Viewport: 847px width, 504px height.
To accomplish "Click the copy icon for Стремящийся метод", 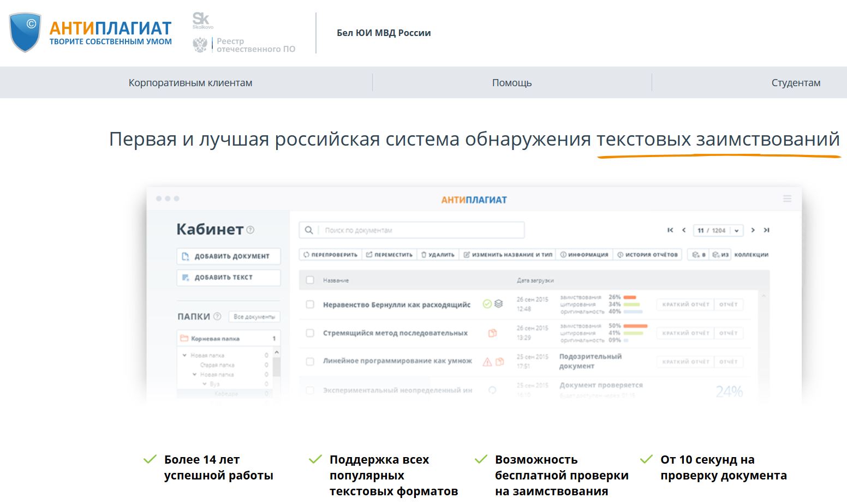I will click(492, 333).
